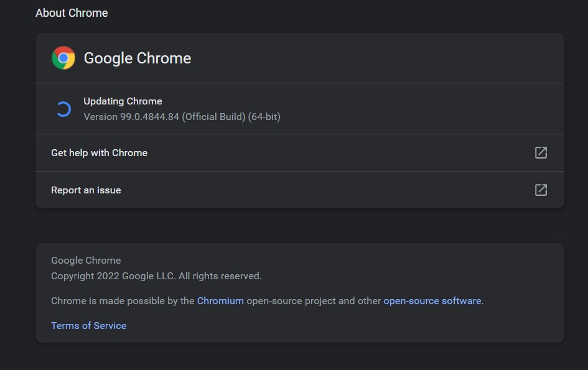Click the blue updating spinner icon
This screenshot has width=588, height=370.
[x=63, y=109]
